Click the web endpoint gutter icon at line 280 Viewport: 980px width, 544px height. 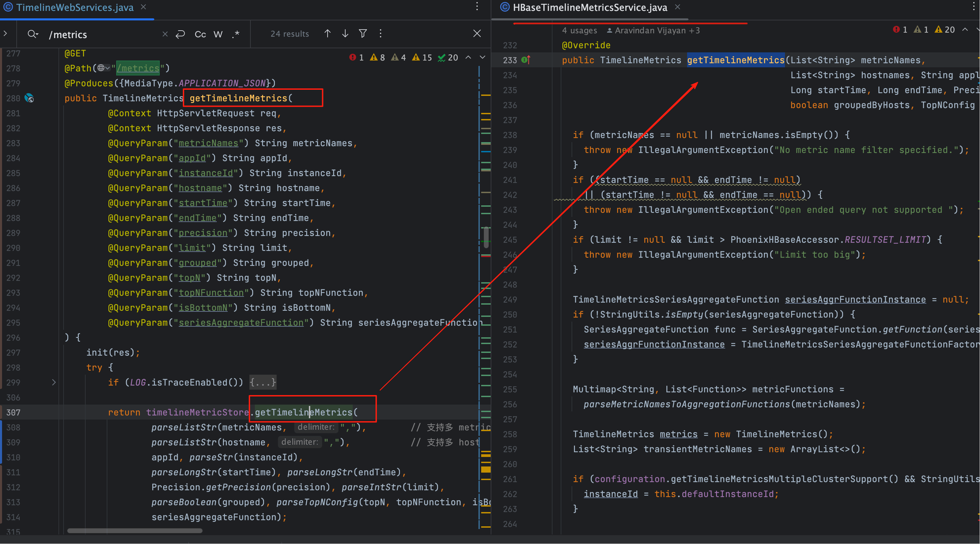tap(29, 98)
